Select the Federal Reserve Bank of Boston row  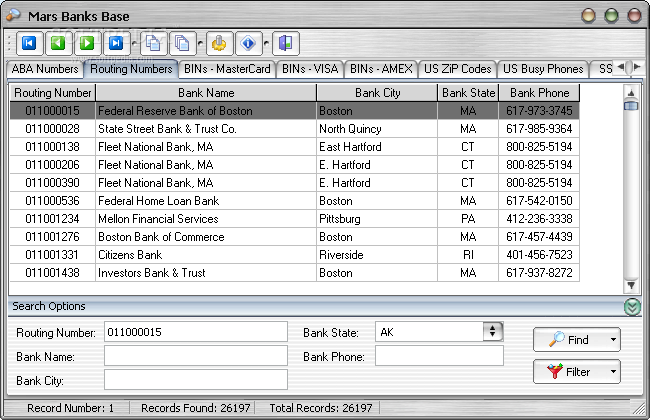coord(294,111)
